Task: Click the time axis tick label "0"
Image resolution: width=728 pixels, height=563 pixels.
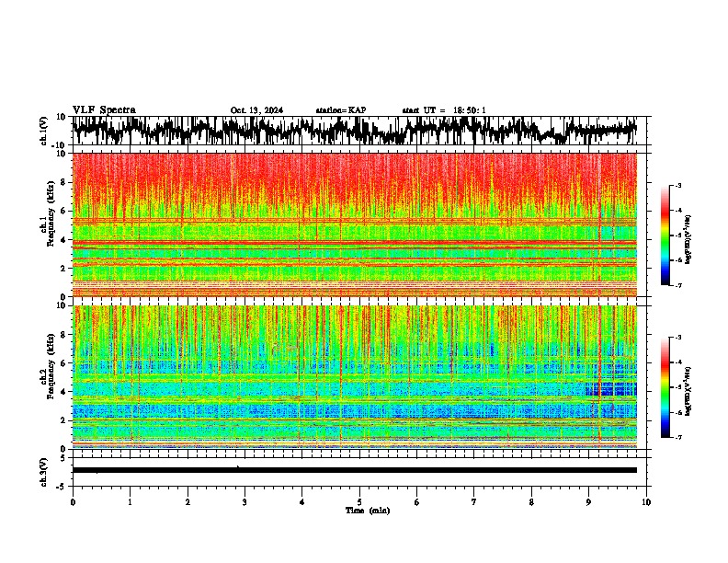Action: pyautogui.click(x=73, y=502)
